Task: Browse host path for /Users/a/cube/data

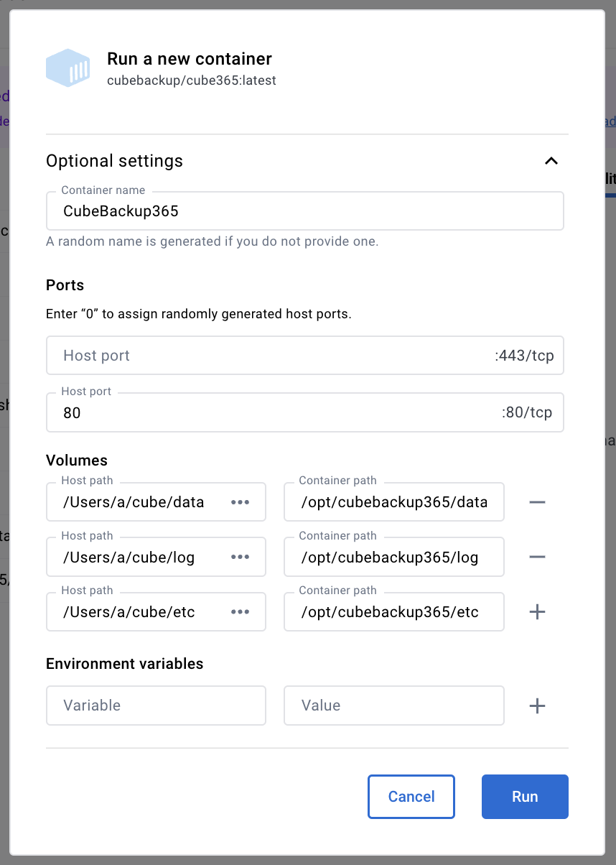Action: click(x=240, y=502)
